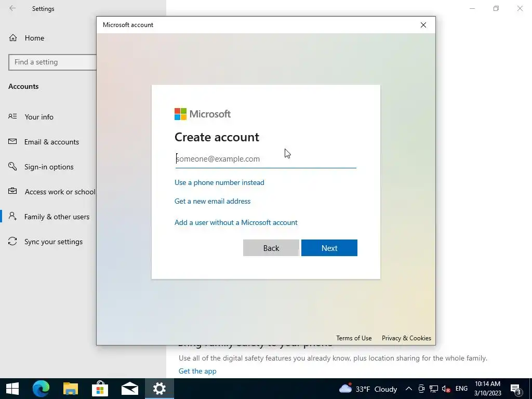Close the Microsoft account dialog
The image size is (532, 399).
click(423, 25)
